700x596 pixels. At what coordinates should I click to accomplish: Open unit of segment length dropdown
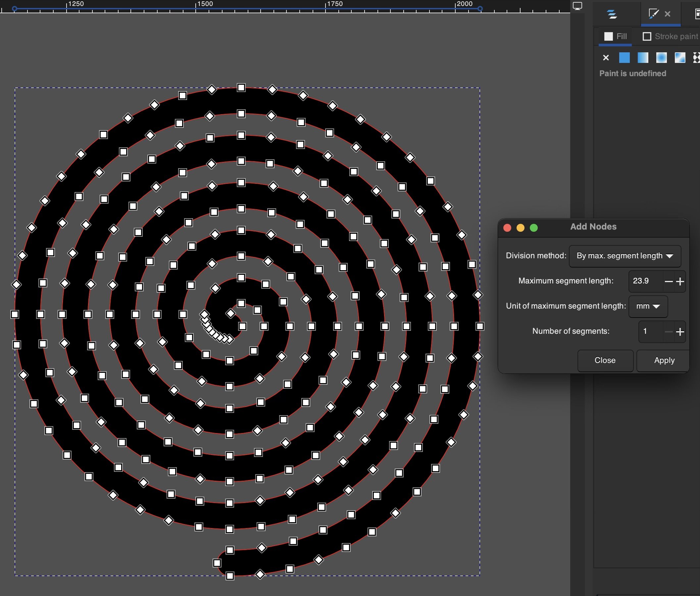pos(648,306)
